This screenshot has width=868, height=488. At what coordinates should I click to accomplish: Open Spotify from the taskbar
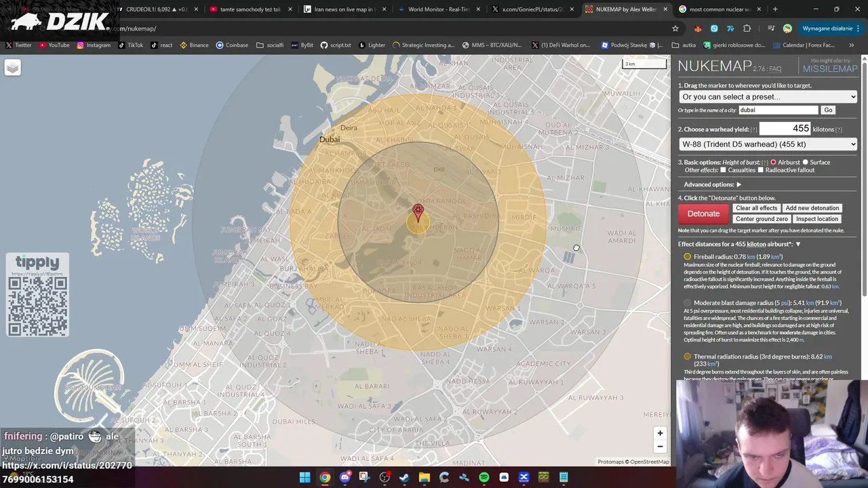tap(484, 478)
